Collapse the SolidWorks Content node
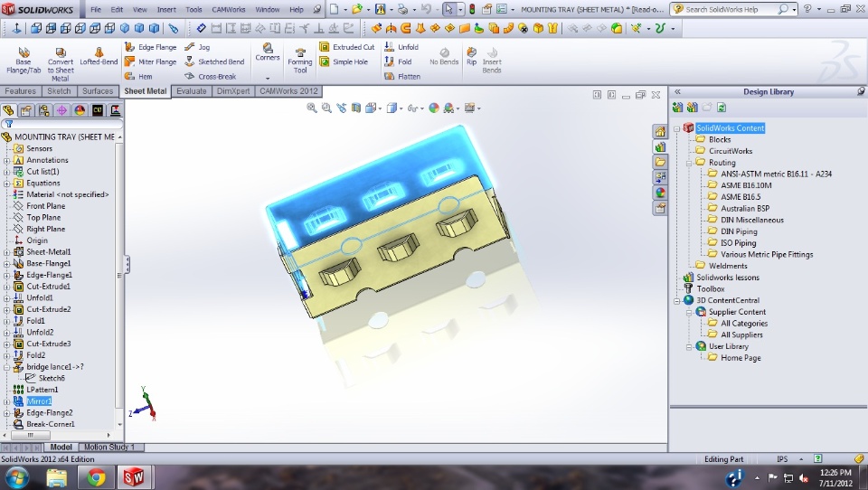Image resolution: width=868 pixels, height=490 pixels. point(676,128)
